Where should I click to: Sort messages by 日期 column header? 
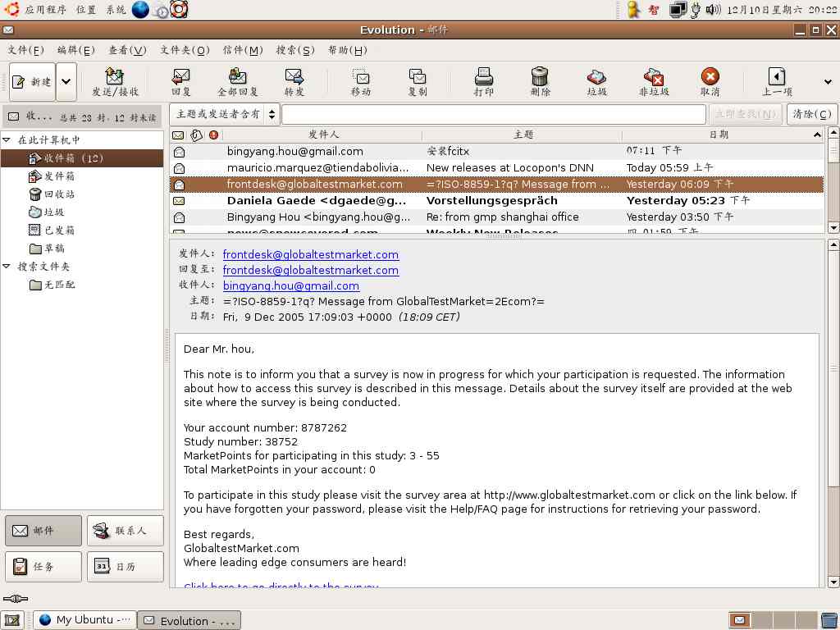(723, 135)
